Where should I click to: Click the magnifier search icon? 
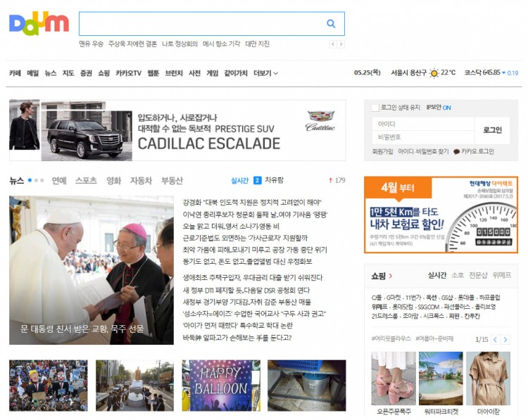[x=331, y=24]
